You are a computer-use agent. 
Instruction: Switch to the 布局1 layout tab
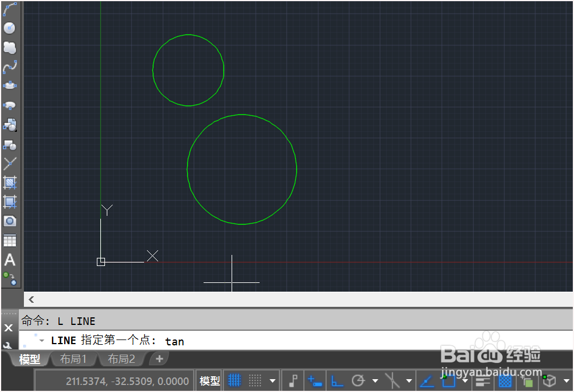(73, 359)
